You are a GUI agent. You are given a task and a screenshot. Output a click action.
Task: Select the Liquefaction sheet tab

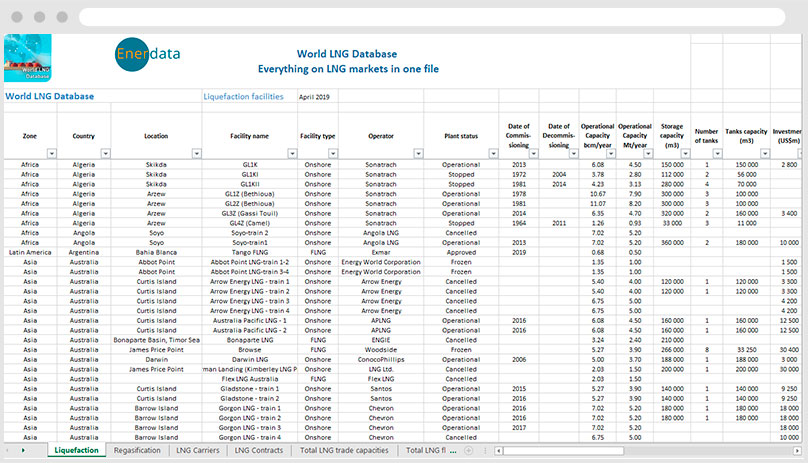[x=76, y=451]
